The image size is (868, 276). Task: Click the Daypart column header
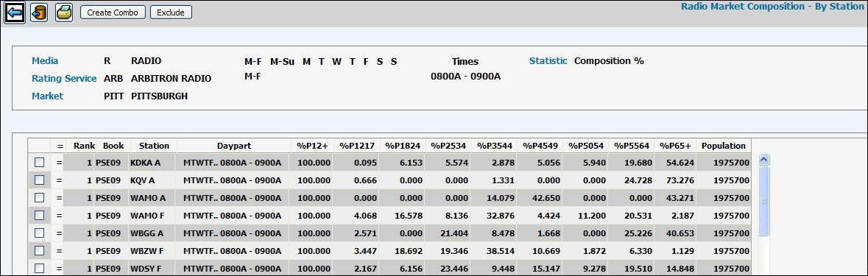[233, 146]
